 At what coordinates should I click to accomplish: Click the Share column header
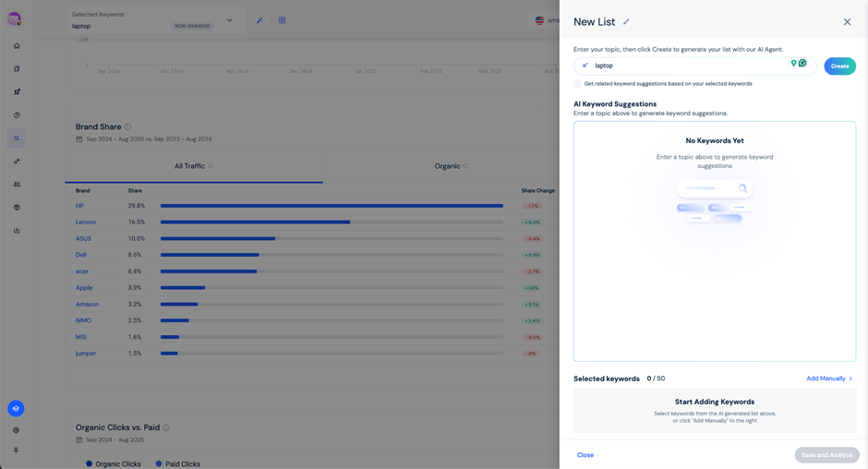tap(135, 190)
